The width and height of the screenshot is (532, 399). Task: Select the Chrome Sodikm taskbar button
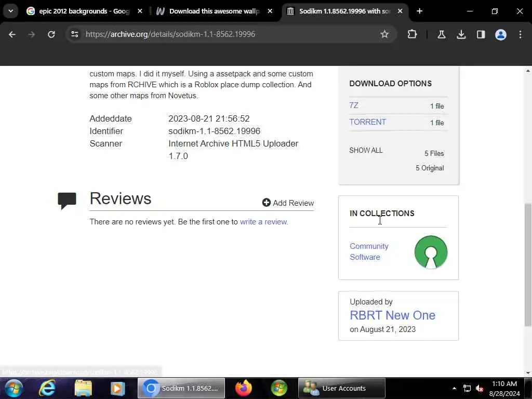pyautogui.click(x=181, y=388)
